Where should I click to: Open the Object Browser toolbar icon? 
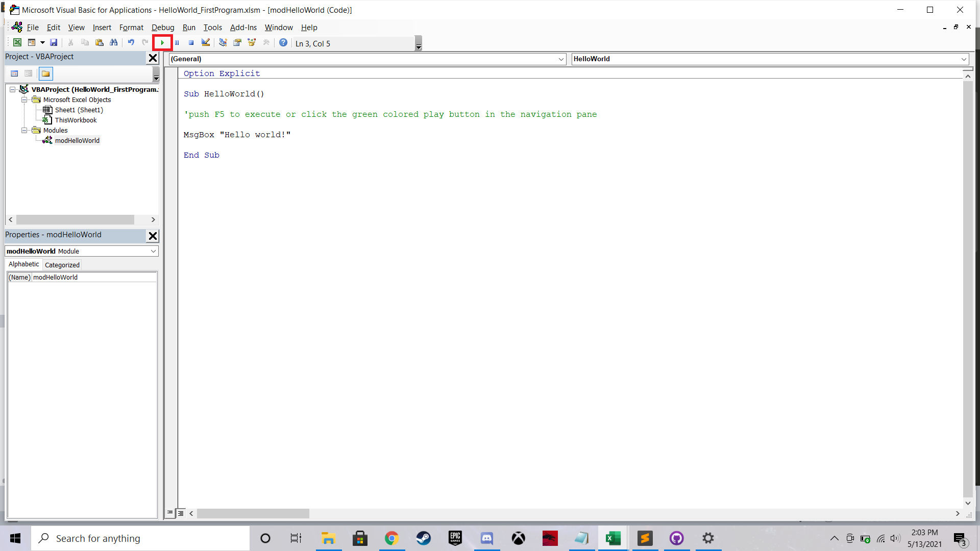[x=252, y=43]
